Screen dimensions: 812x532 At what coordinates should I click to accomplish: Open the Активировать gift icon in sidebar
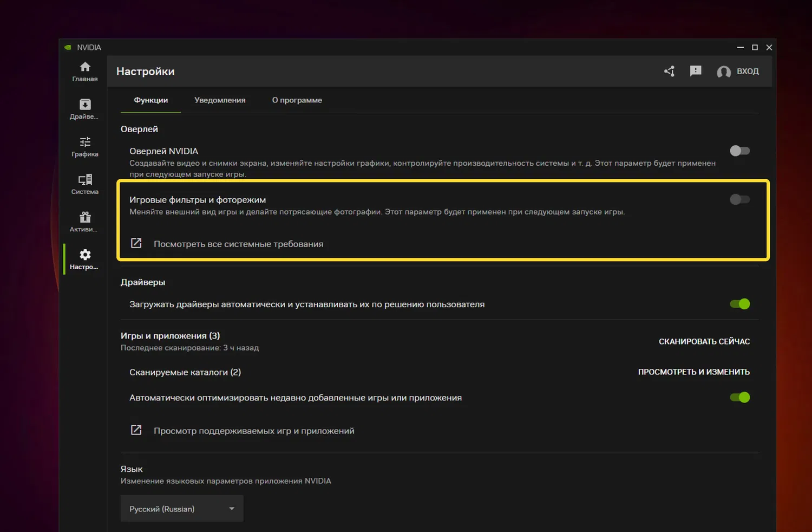click(x=85, y=217)
